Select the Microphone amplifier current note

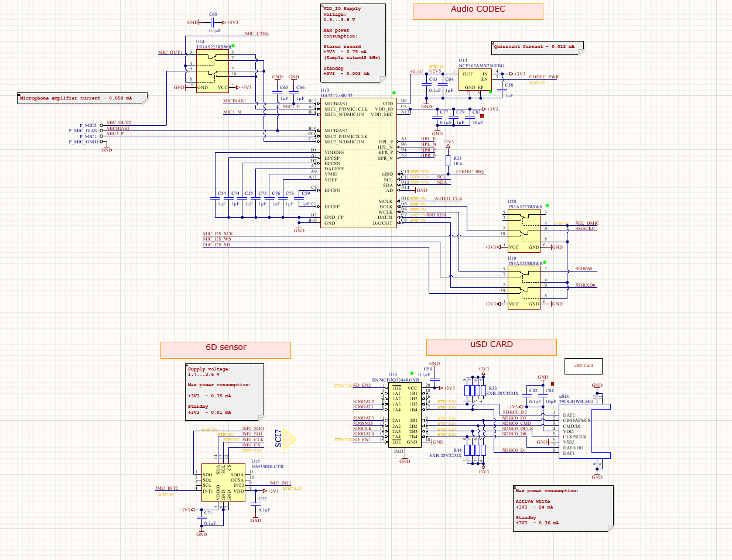[82, 98]
